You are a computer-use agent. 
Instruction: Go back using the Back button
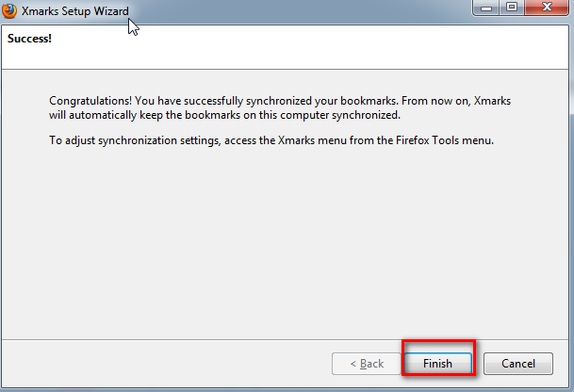[367, 364]
